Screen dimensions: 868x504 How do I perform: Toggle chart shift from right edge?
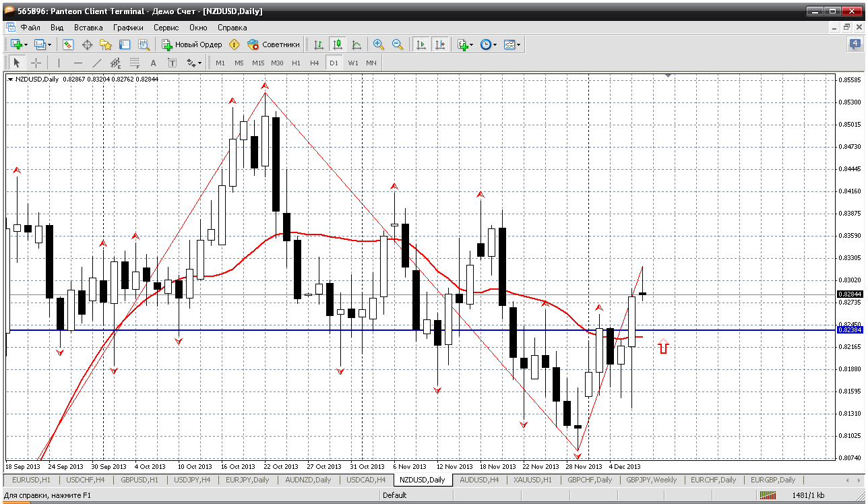[440, 44]
